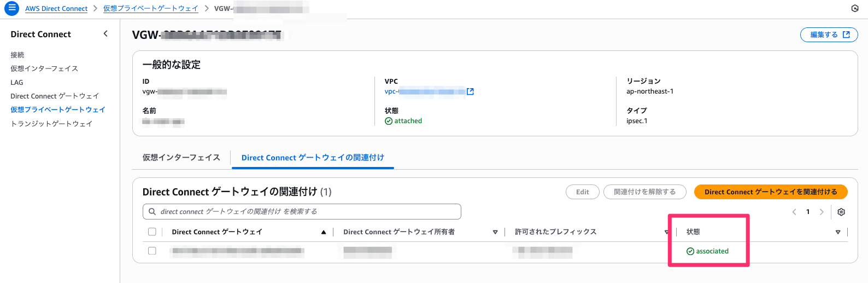Click Direct Connect ゲートウェイを関連付ける button

tap(771, 192)
